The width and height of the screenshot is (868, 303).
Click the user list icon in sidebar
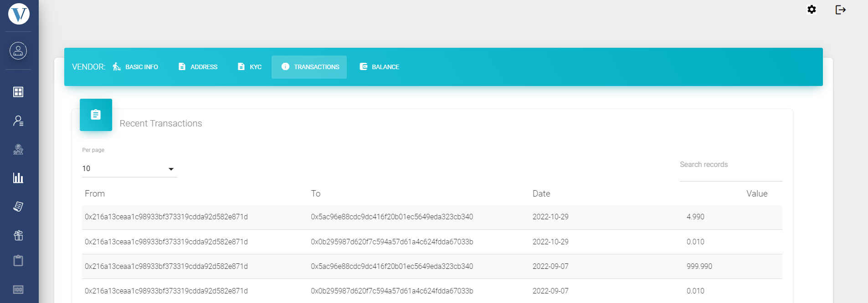[18, 121]
